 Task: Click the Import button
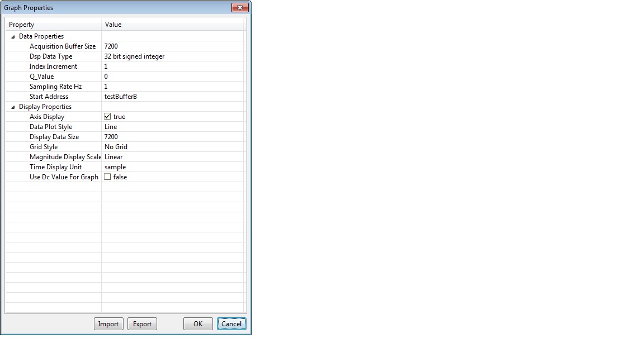[108, 324]
